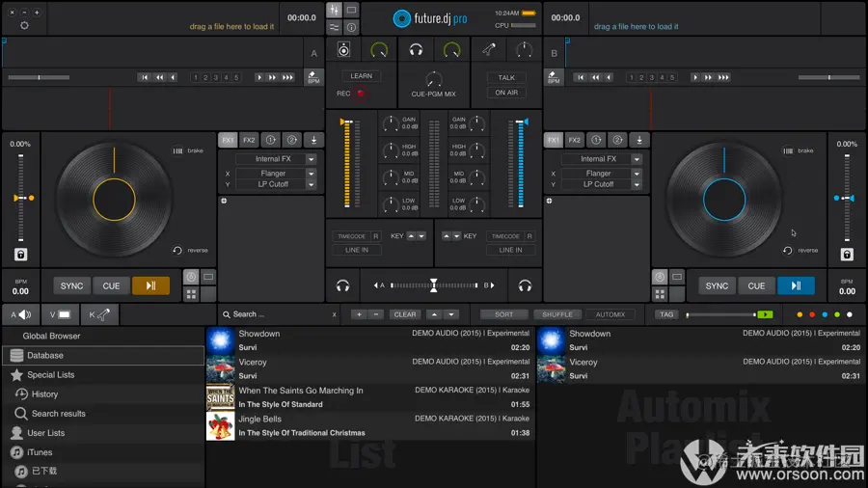Click the mixer view icon in header
Image resolution: width=868 pixels, height=488 pixels.
click(335, 10)
